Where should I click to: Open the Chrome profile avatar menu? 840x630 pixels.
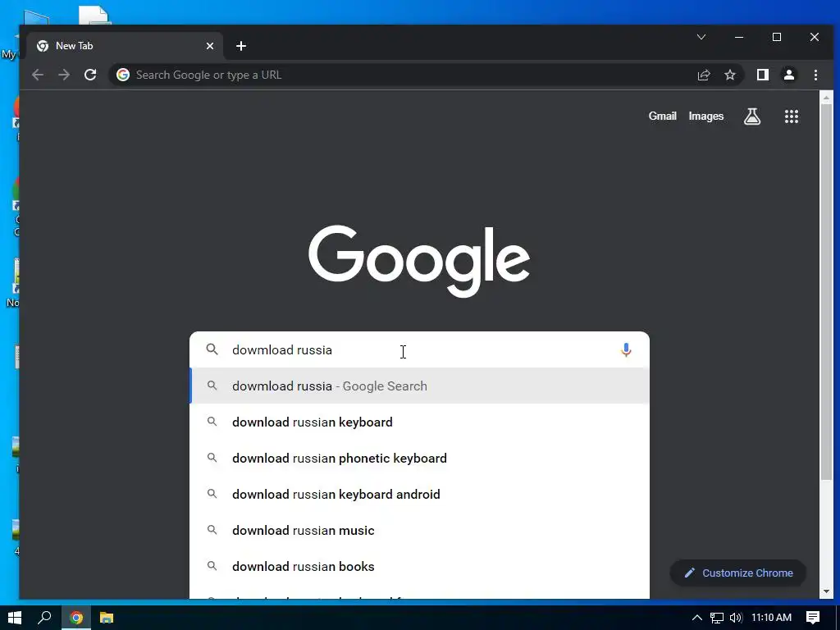788,75
